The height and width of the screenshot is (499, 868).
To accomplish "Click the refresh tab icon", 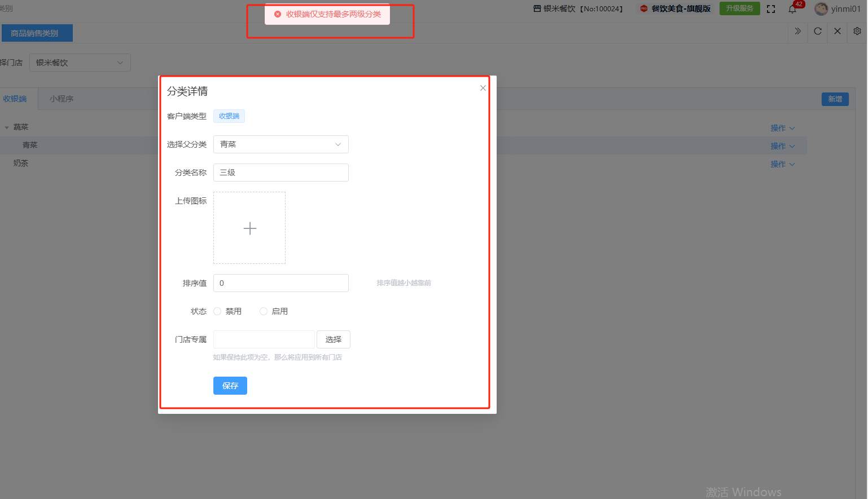I will pyautogui.click(x=818, y=32).
